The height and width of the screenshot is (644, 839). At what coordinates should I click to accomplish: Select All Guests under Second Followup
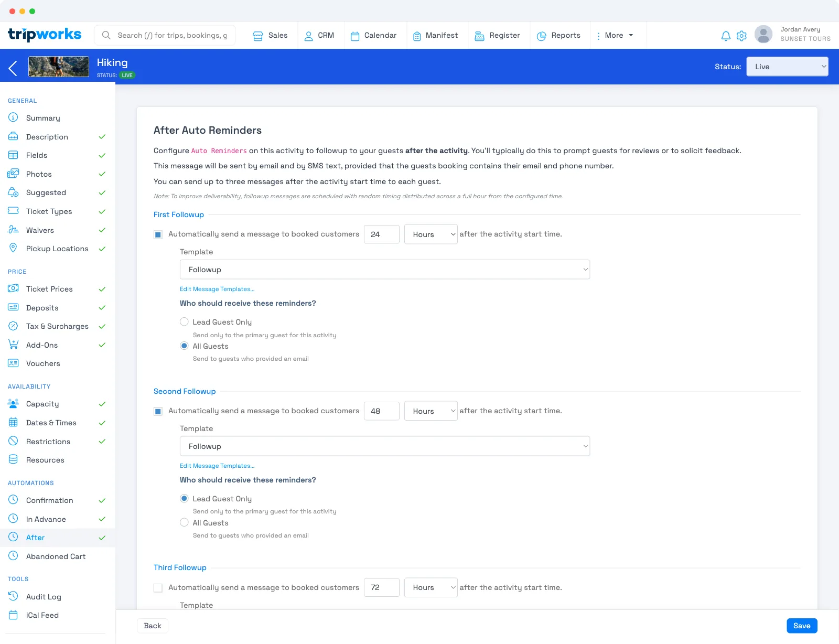[x=184, y=522]
